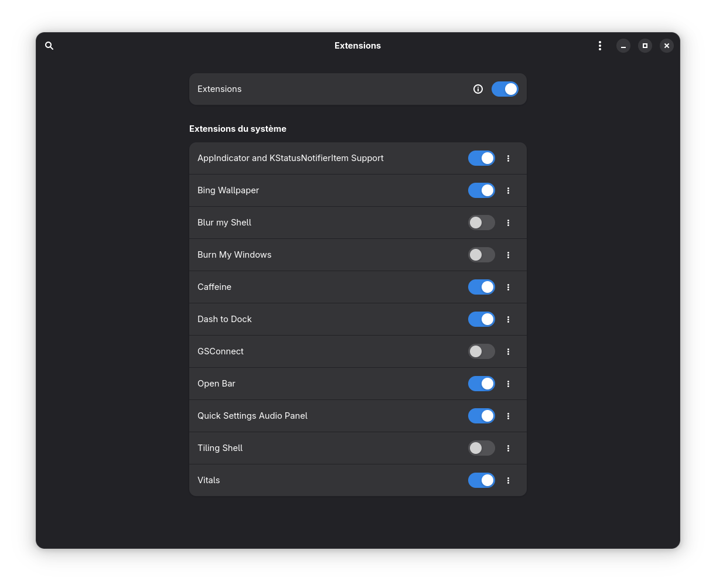This screenshot has width=716, height=588.
Task: Enable the Tiling Shell extension
Action: click(482, 448)
